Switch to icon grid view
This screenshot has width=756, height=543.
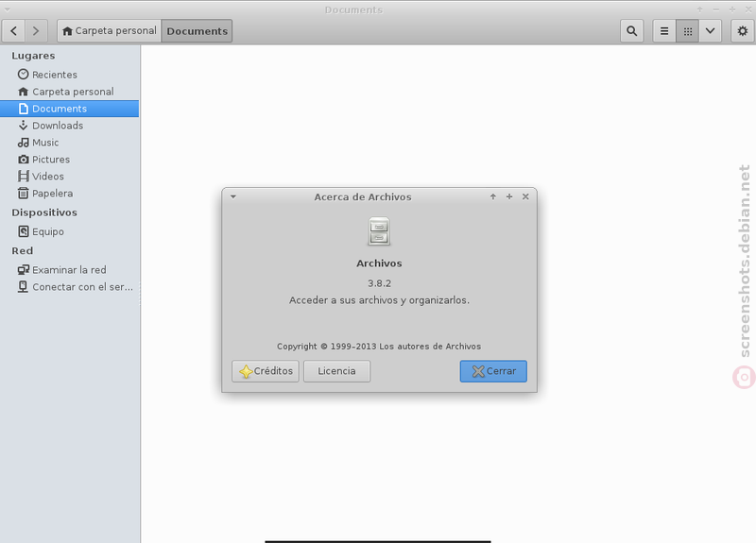pos(688,31)
